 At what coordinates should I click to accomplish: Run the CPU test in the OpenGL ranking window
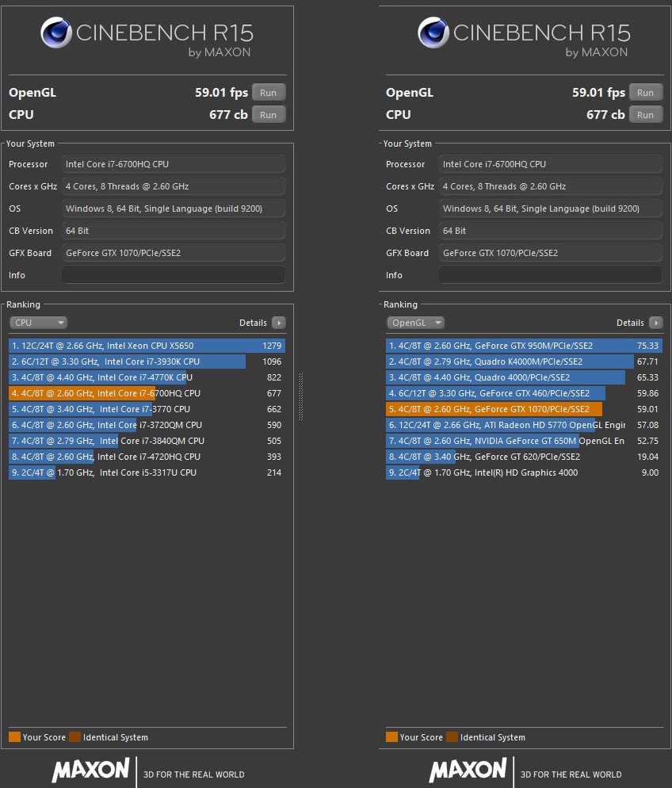(646, 115)
